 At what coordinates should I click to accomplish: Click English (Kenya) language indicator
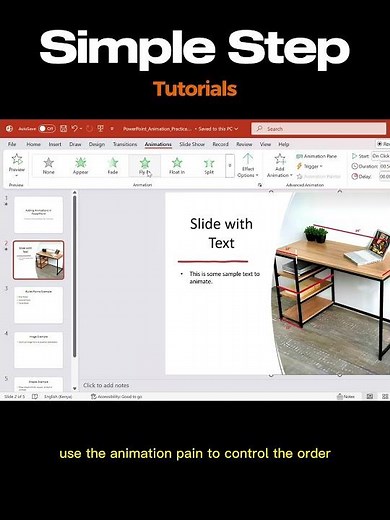(x=58, y=396)
